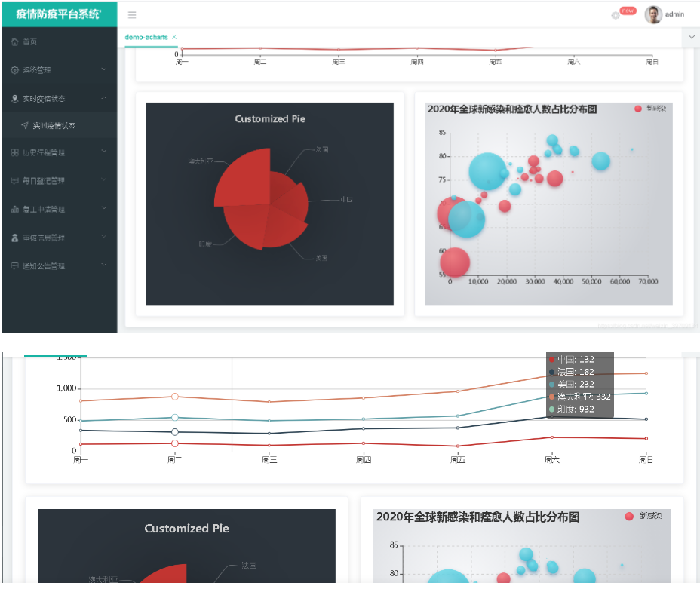The width and height of the screenshot is (700, 589).
Task: Click the admin avatar picture
Action: 653,15
